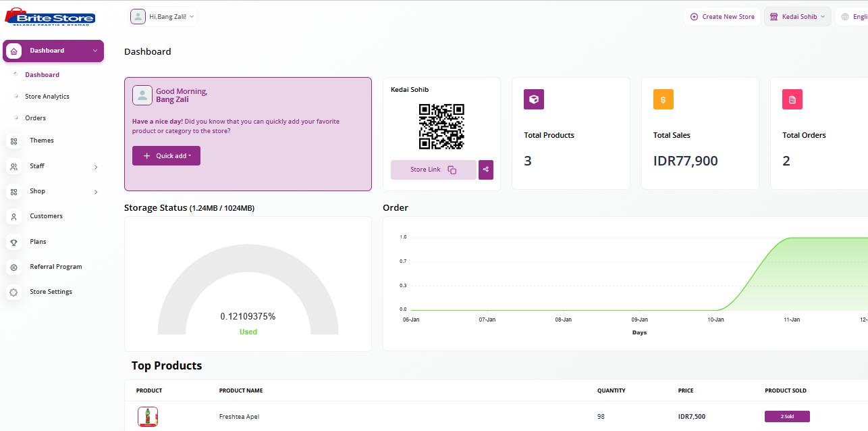Open the Quick add dropdown
Screen dimensions: 868x431
[x=166, y=156]
